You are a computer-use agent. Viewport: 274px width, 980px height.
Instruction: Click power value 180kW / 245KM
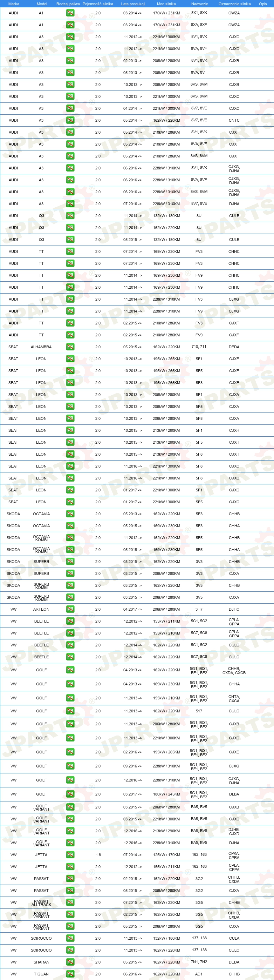[x=166, y=794]
